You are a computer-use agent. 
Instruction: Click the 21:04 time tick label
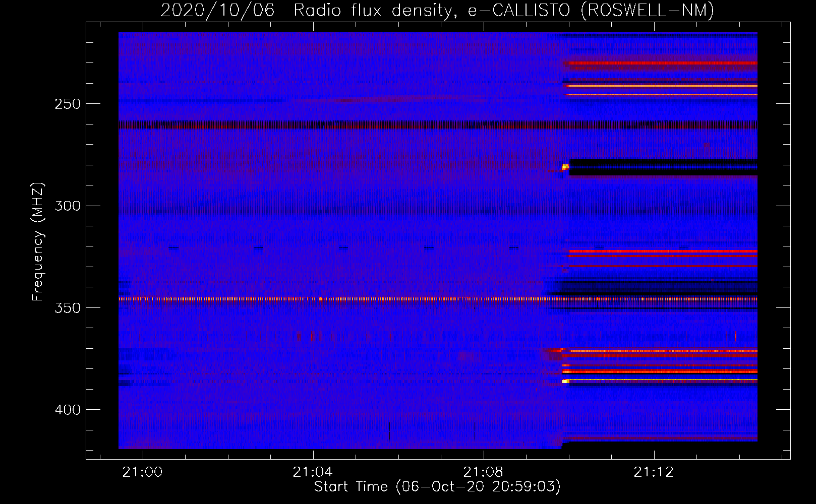click(x=313, y=472)
